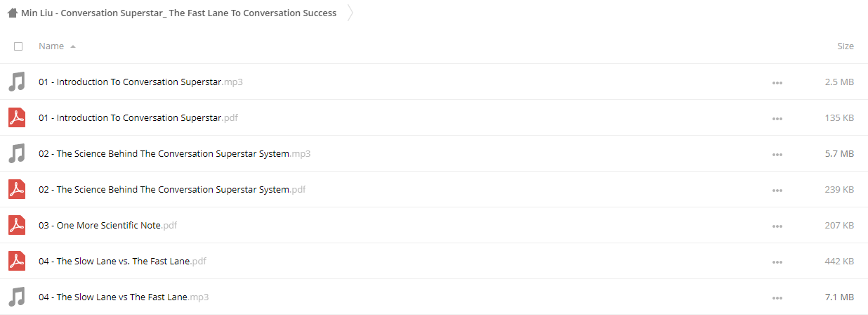The height and width of the screenshot is (315, 868).
Task: Open 04 - The Slow Lane vs. pdf file
Action: (x=122, y=261)
